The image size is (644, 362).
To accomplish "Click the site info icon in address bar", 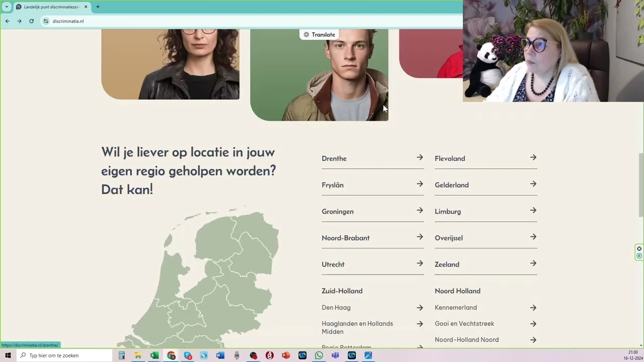I will (x=46, y=21).
